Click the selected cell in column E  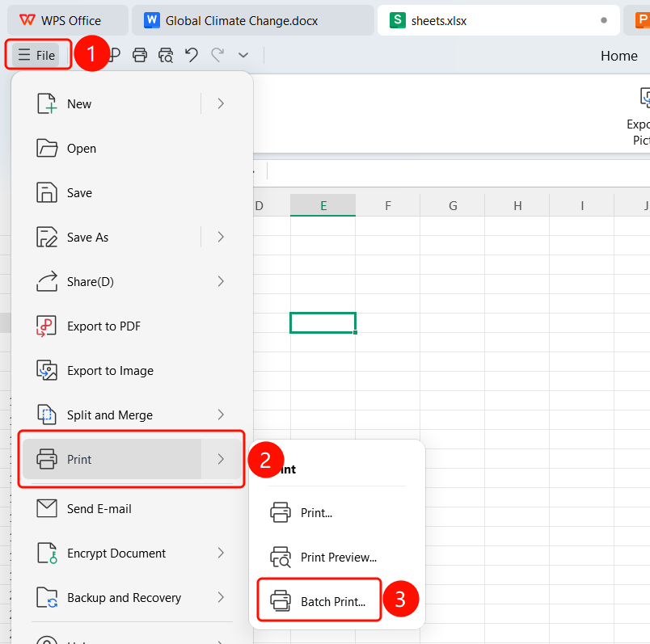pyautogui.click(x=323, y=323)
